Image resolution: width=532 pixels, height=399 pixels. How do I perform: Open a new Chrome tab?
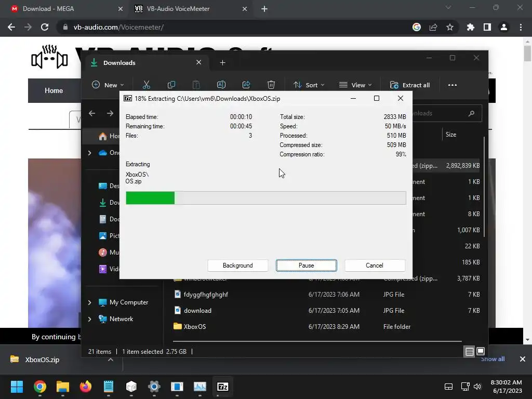[x=264, y=9]
